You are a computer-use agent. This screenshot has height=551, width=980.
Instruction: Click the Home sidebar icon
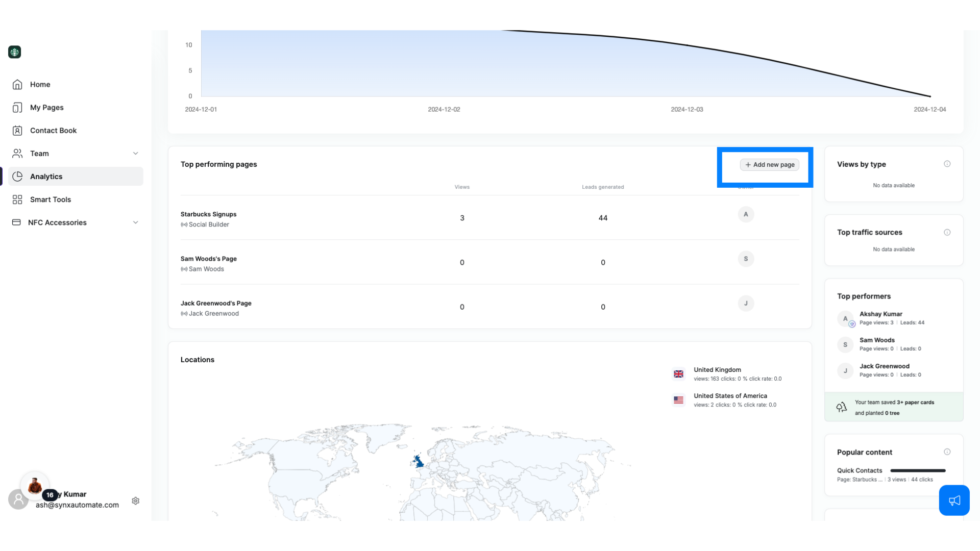click(x=17, y=84)
